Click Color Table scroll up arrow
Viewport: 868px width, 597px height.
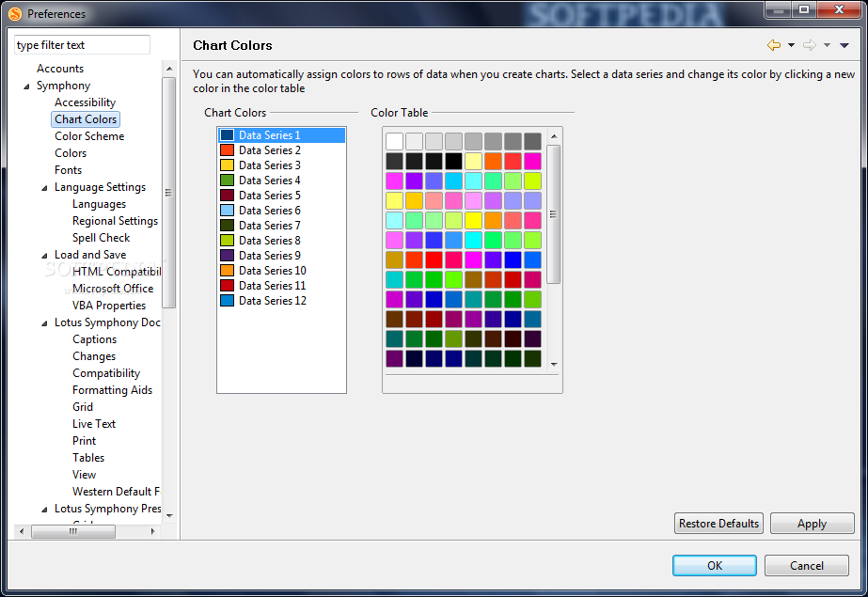click(554, 136)
